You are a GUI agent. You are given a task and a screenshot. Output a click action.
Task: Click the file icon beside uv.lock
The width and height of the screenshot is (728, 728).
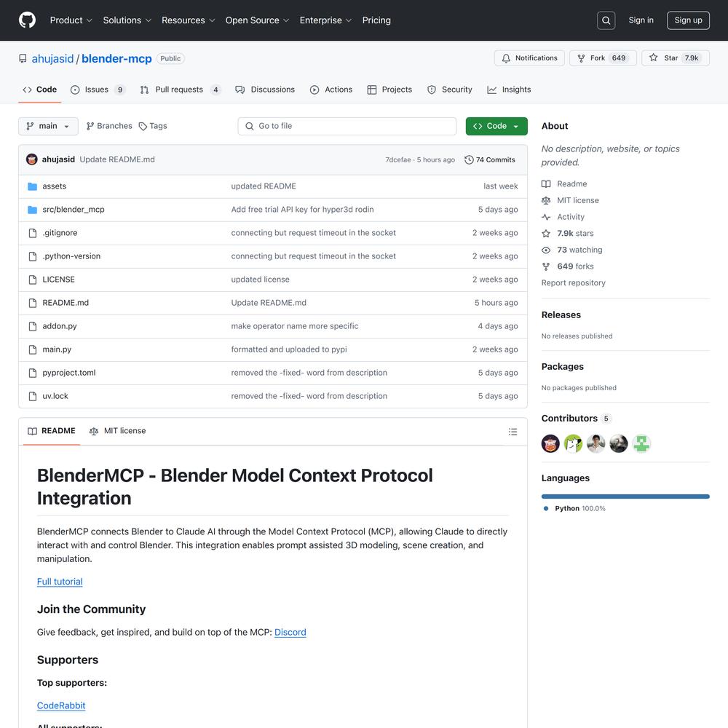[33, 396]
